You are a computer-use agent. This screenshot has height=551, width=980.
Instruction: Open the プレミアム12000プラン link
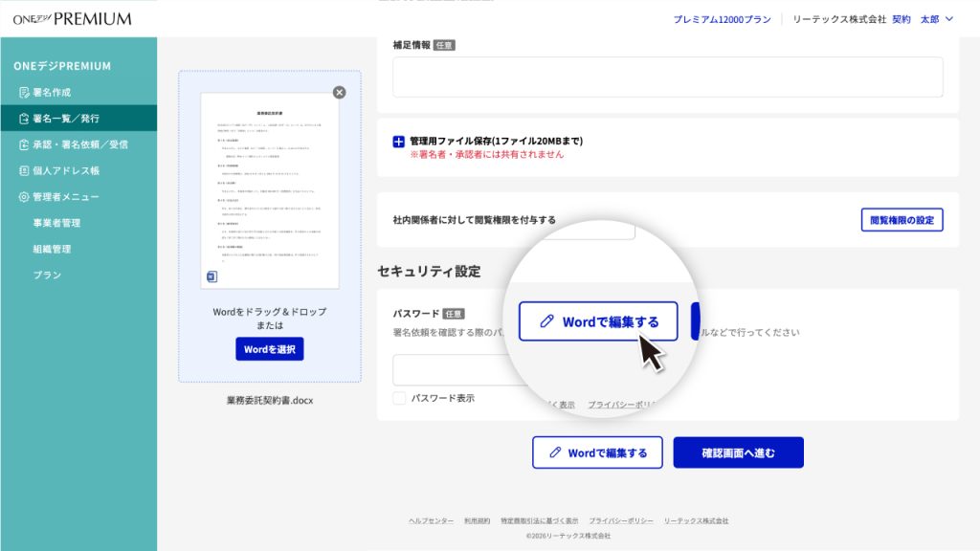[722, 19]
